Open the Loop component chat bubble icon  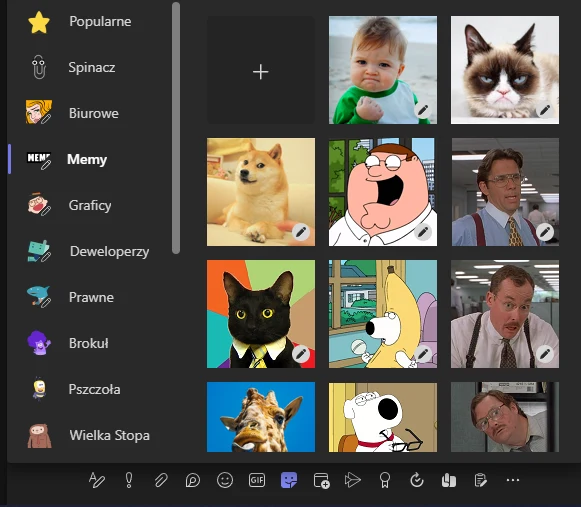pyautogui.click(x=193, y=480)
